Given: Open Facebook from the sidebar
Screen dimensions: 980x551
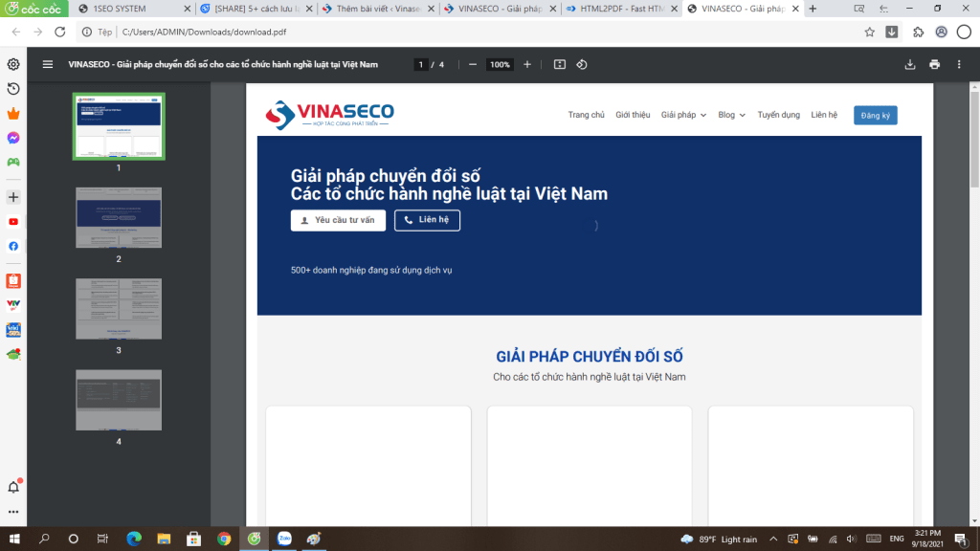Looking at the screenshot, I should pyautogui.click(x=13, y=246).
